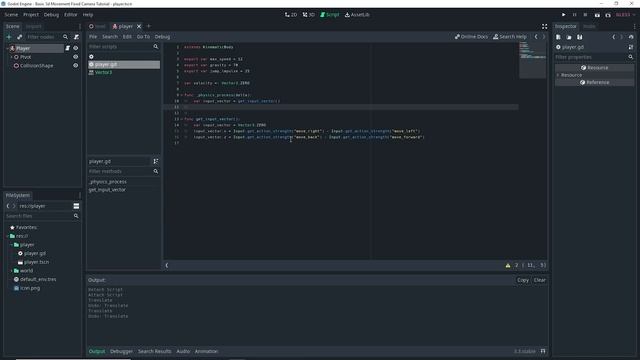640x360 pixels.
Task: Select the CollisionShape node
Action: (36, 65)
